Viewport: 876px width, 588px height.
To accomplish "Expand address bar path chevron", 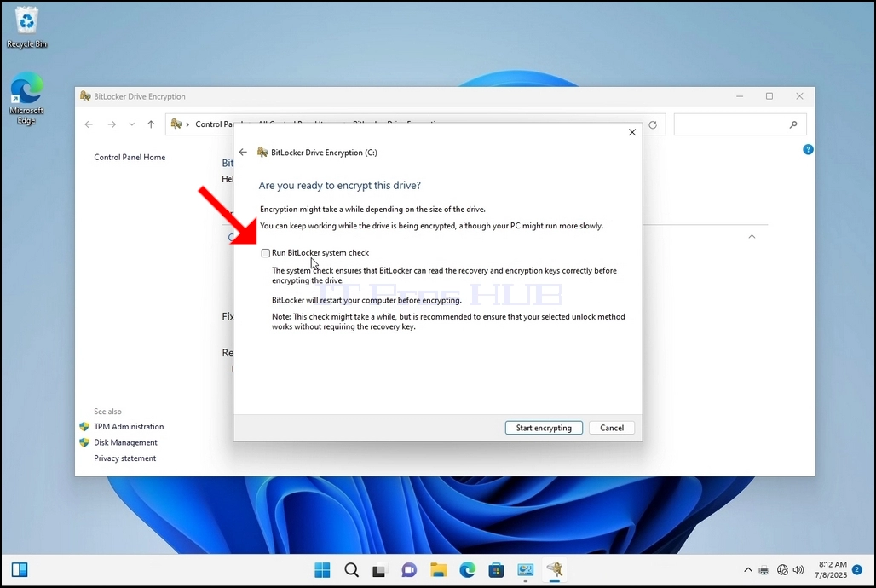I will (187, 124).
